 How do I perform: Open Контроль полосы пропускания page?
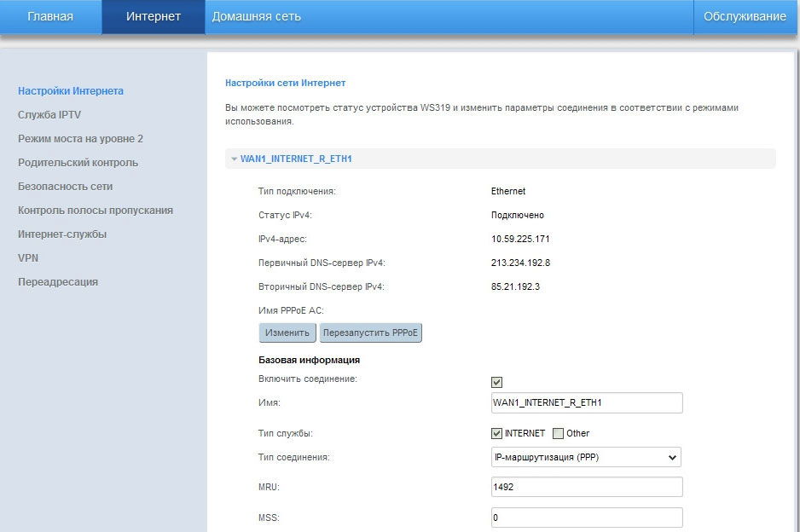click(x=96, y=211)
